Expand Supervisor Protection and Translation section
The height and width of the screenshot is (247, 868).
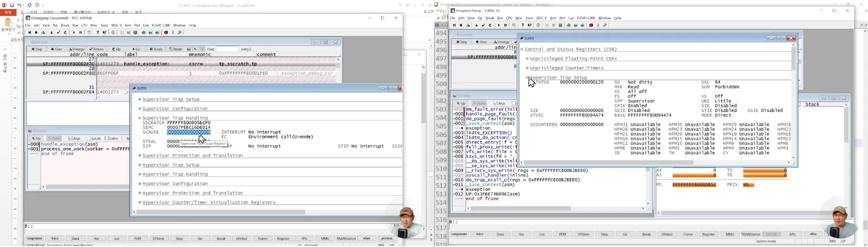coord(140,155)
